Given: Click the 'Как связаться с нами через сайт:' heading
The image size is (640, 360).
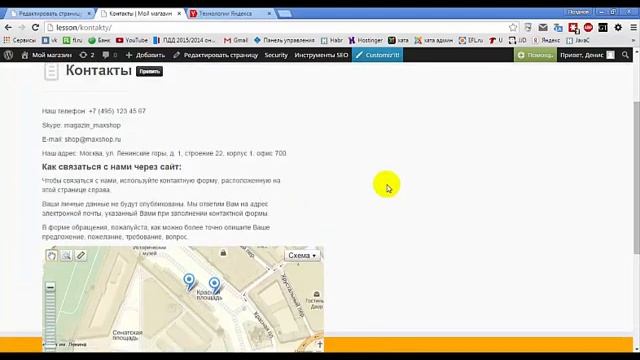Looking at the screenshot, I should [111, 167].
